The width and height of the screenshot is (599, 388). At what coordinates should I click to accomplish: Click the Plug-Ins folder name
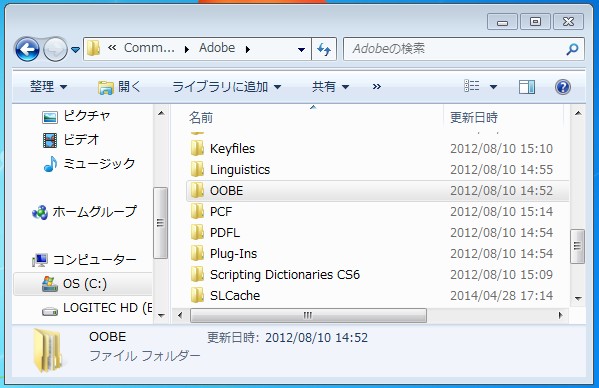(233, 254)
